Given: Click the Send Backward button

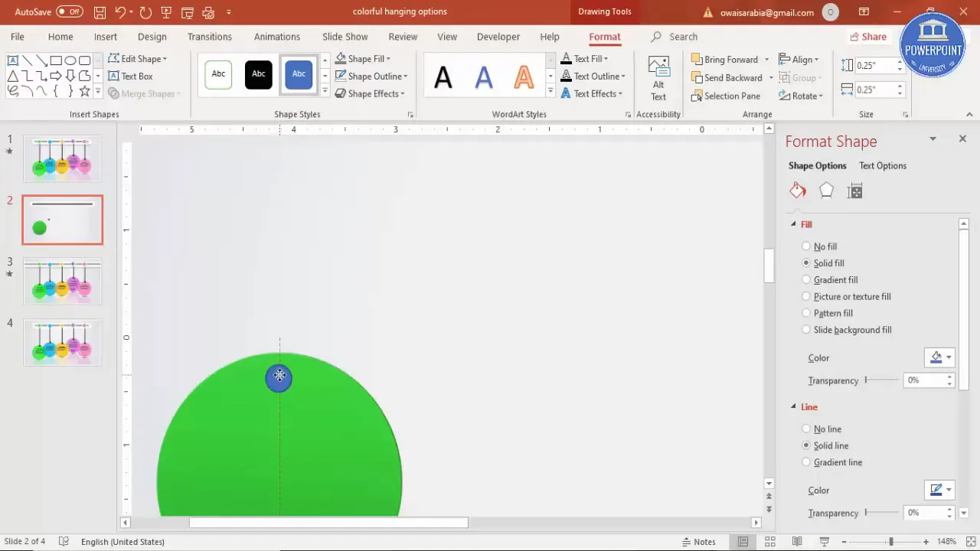Looking at the screenshot, I should pyautogui.click(x=727, y=78).
